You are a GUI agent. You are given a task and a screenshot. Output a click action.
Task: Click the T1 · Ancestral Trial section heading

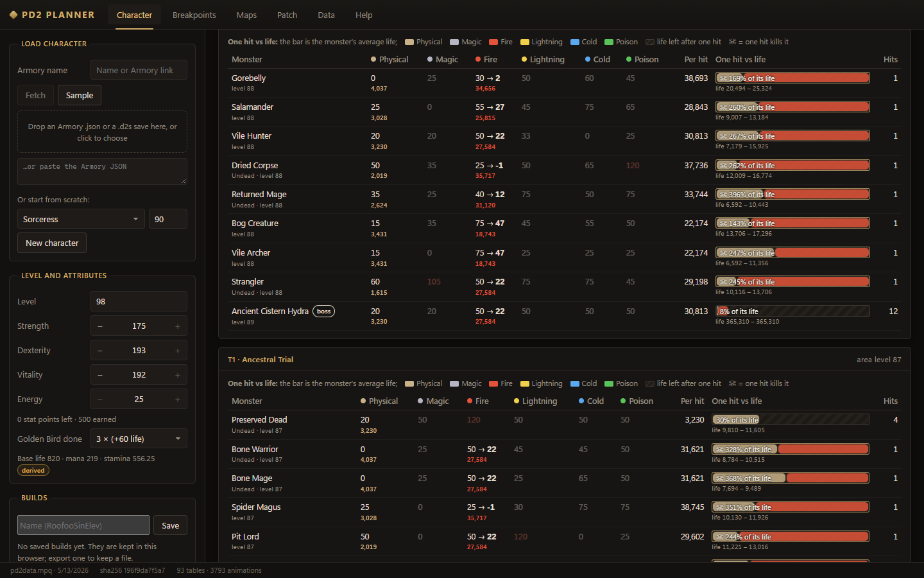point(261,360)
